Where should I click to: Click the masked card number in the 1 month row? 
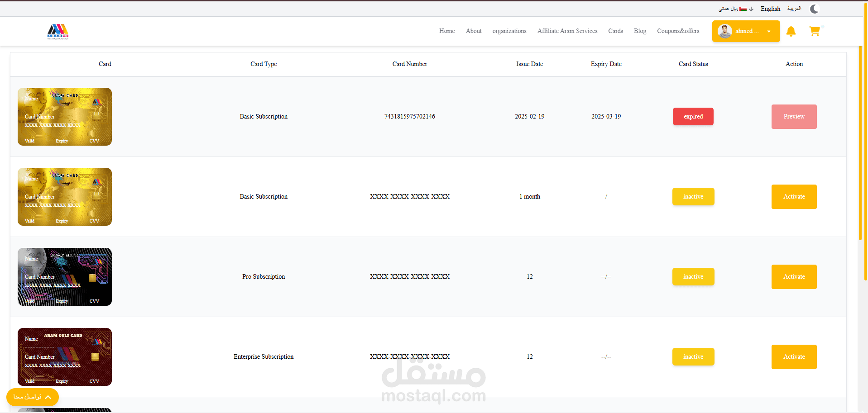[410, 197]
